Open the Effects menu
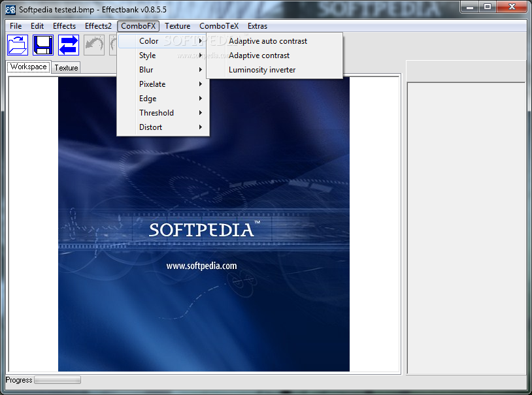 click(64, 26)
